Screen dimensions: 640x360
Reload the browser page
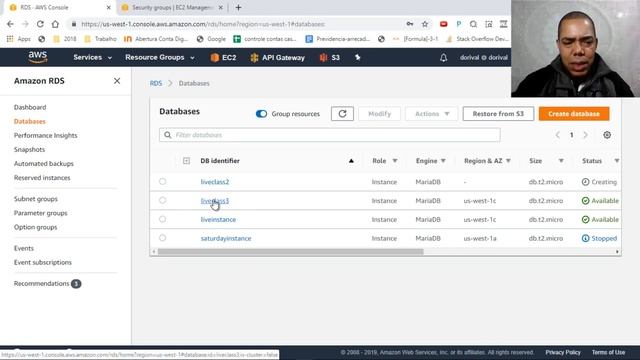tap(40, 24)
